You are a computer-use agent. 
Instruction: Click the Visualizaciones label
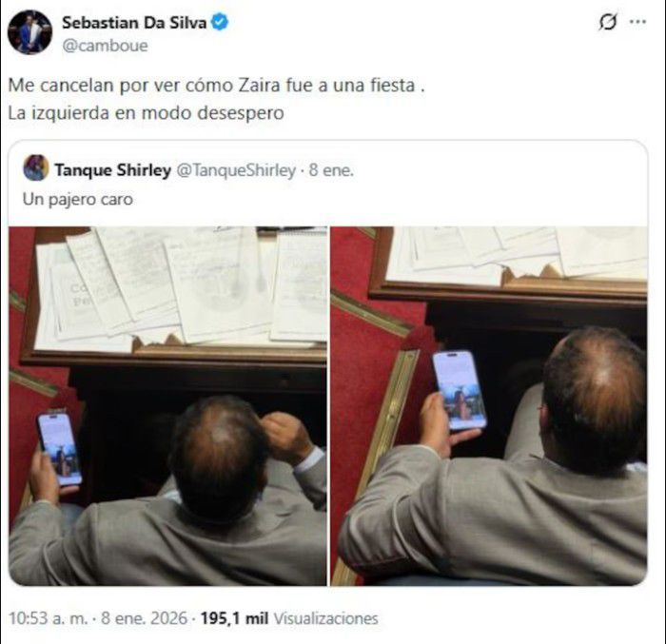(x=325, y=618)
